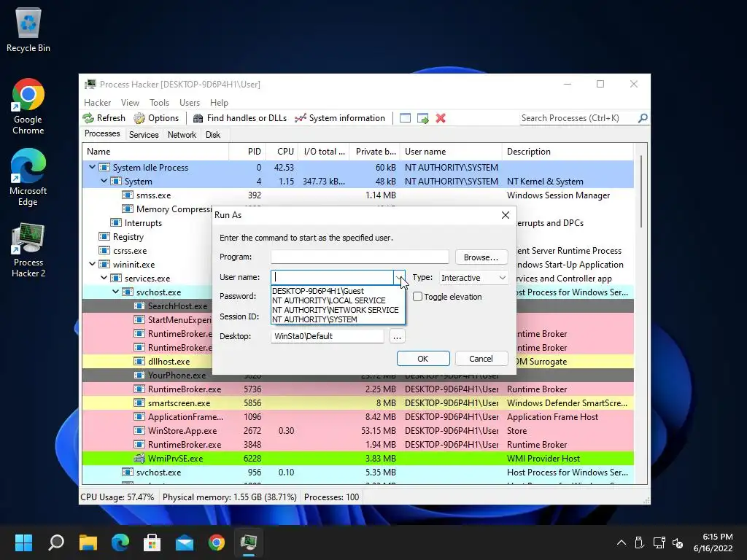
Task: Open Find handles or DLLs
Action: tap(240, 118)
